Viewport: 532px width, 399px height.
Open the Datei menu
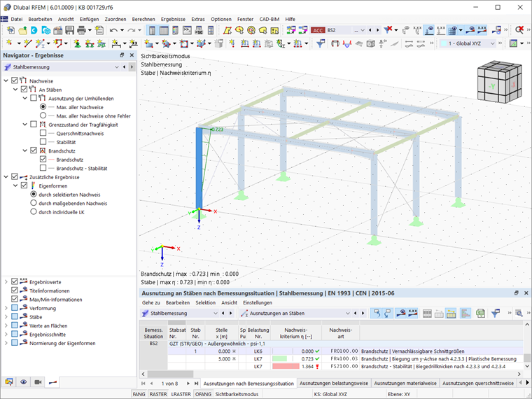tap(17, 19)
